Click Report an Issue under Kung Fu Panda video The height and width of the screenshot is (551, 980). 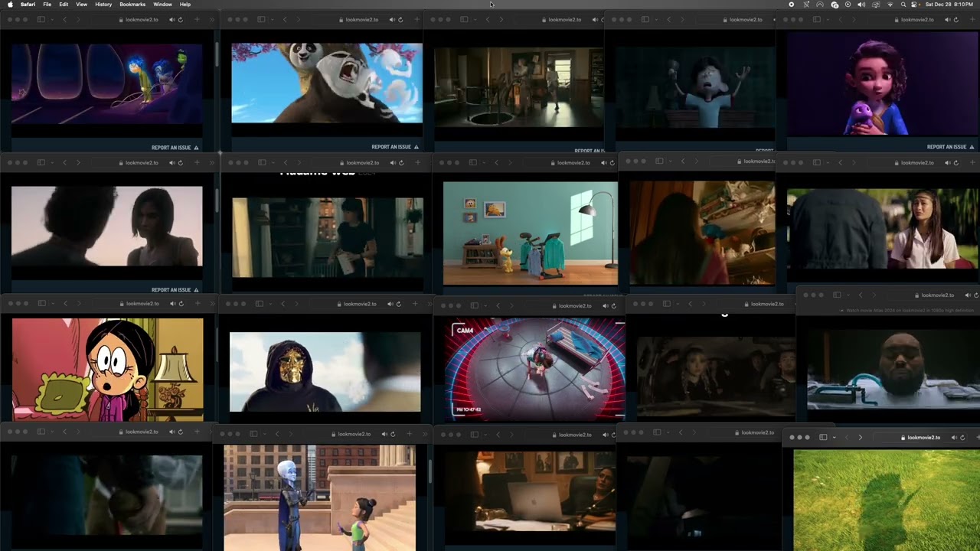[395, 147]
